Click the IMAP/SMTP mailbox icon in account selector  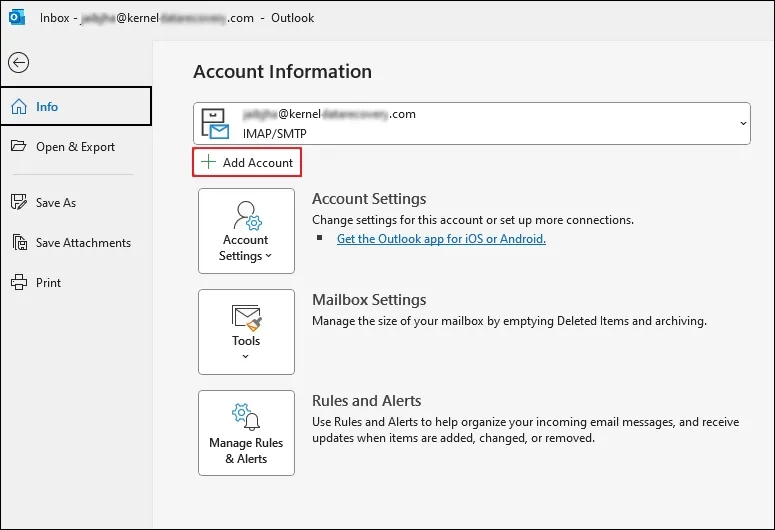[x=214, y=123]
